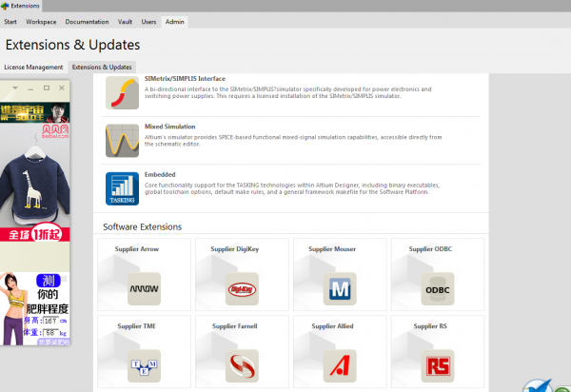Open the Vault menu tab
571x392 pixels.
click(x=125, y=22)
